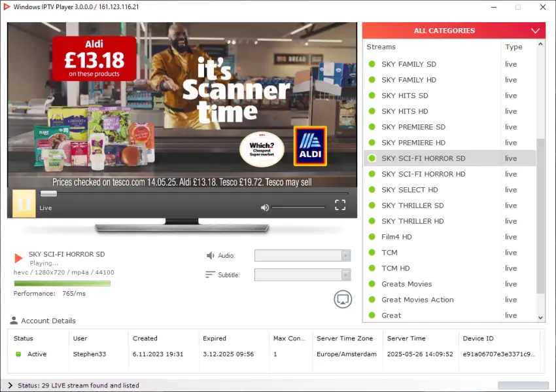Click the video display area
The width and height of the screenshot is (556, 392).
coord(182,105)
